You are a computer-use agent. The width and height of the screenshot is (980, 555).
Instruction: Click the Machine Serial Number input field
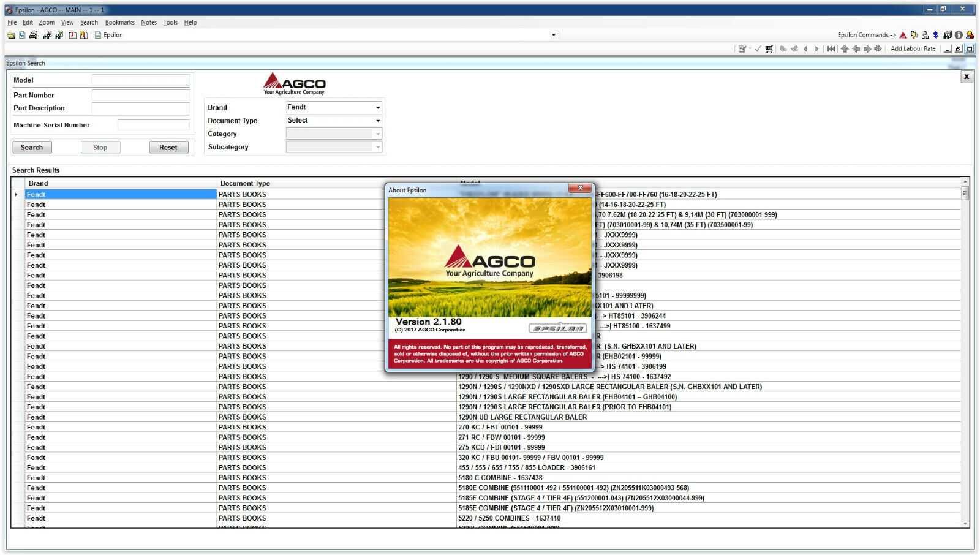(x=153, y=125)
